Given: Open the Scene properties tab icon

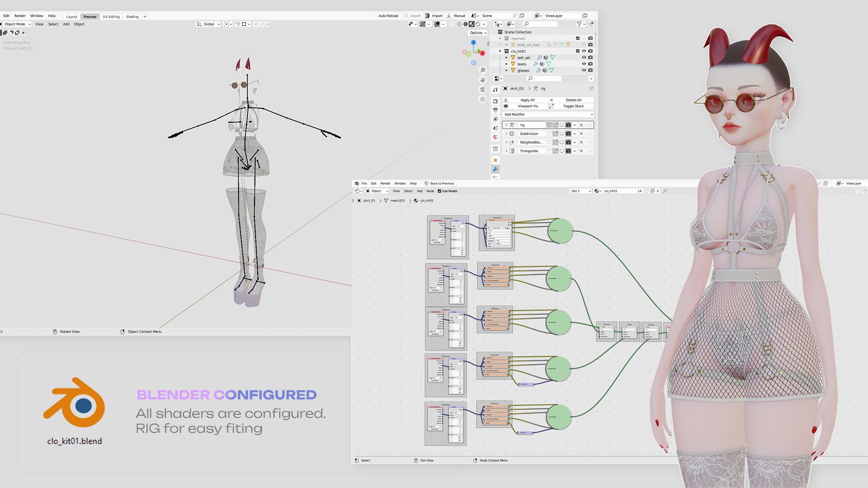Looking at the screenshot, I should (x=495, y=128).
